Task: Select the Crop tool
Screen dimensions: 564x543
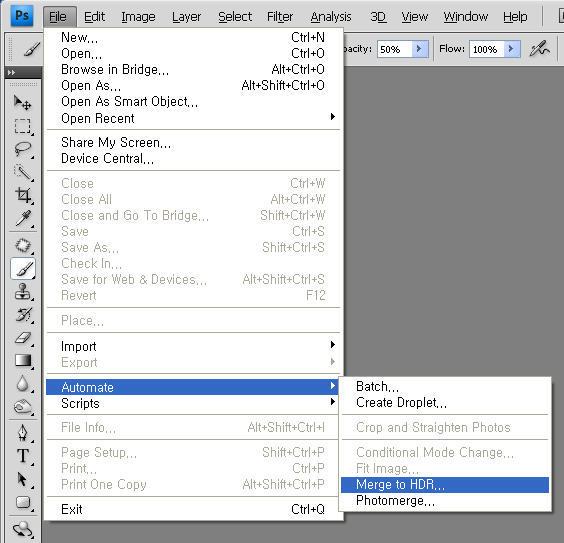Action: point(23,195)
